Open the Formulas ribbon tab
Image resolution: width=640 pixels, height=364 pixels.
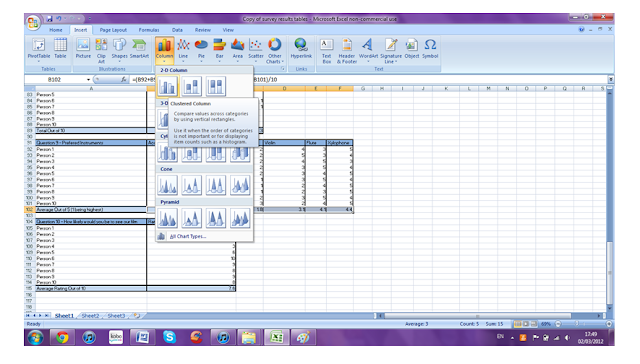tap(149, 30)
